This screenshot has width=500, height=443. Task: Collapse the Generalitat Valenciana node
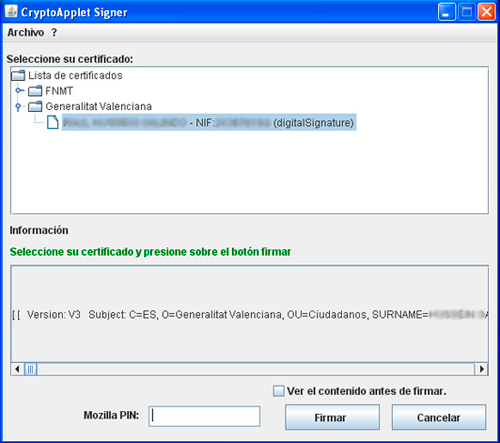click(18, 107)
